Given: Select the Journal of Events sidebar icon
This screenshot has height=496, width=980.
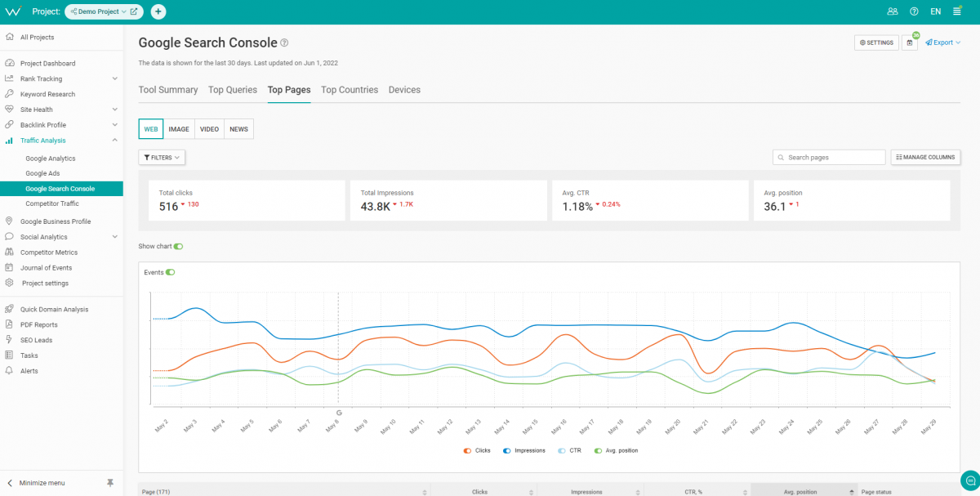Looking at the screenshot, I should [x=10, y=267].
